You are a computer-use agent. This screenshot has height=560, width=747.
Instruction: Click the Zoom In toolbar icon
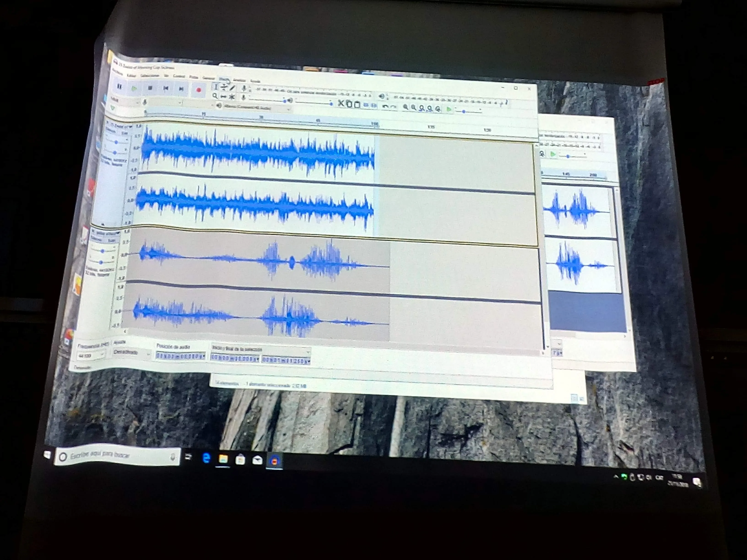pyautogui.click(x=406, y=107)
